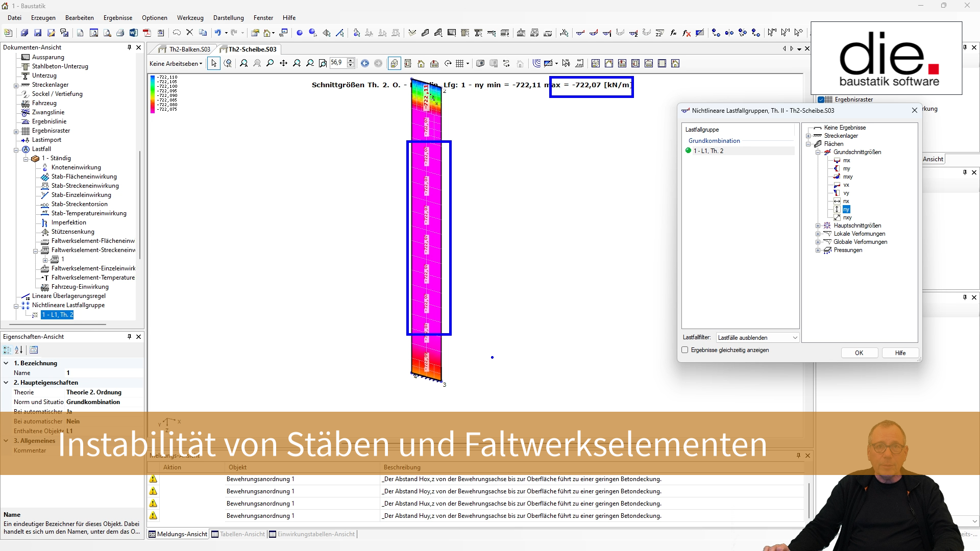
Task: Click the blue sphere node icon
Action: pyautogui.click(x=300, y=33)
